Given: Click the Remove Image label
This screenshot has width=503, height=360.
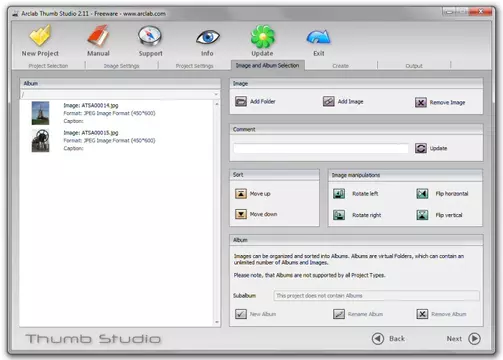Looking at the screenshot, I should [x=447, y=102].
